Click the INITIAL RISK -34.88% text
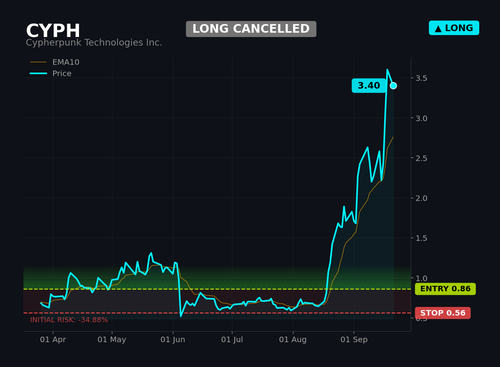The height and width of the screenshot is (367, 500). click(69, 320)
